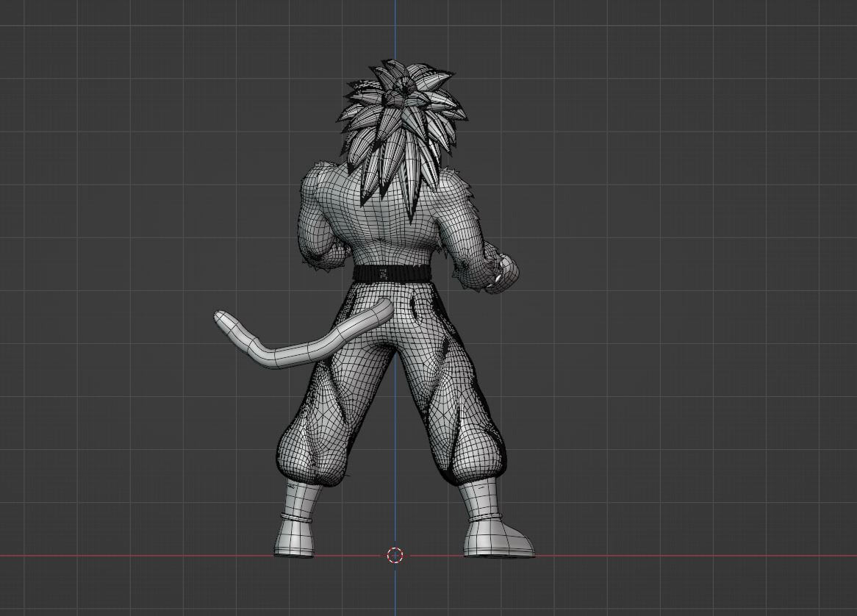857x616 pixels.
Task: Select the clawed right hand
Action: tap(502, 273)
